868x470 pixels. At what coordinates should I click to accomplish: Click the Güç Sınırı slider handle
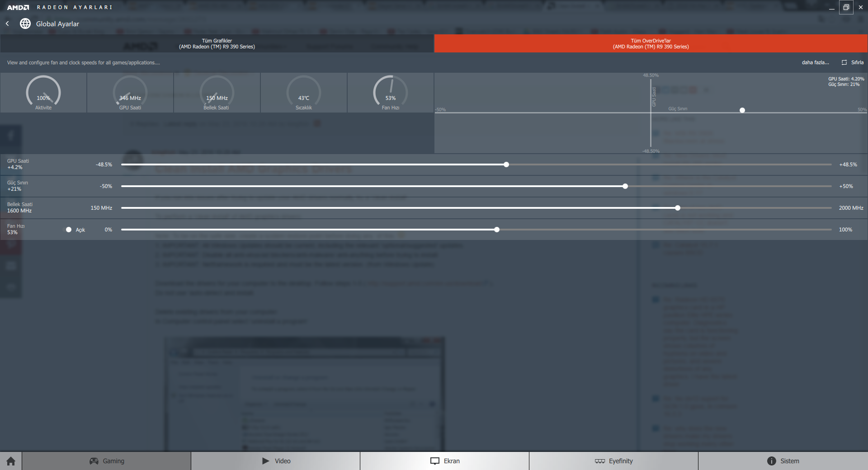click(x=625, y=186)
